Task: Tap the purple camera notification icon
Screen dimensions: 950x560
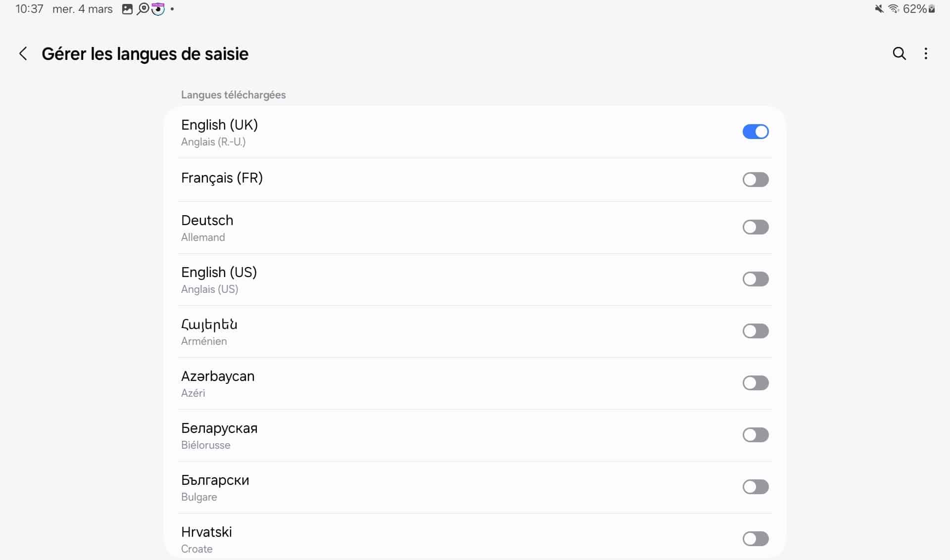Action: click(158, 9)
